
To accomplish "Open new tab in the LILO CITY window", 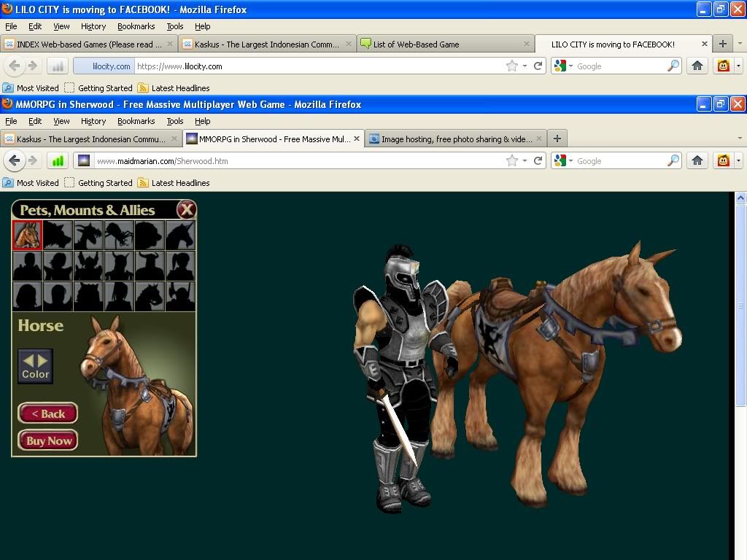I will click(x=723, y=44).
